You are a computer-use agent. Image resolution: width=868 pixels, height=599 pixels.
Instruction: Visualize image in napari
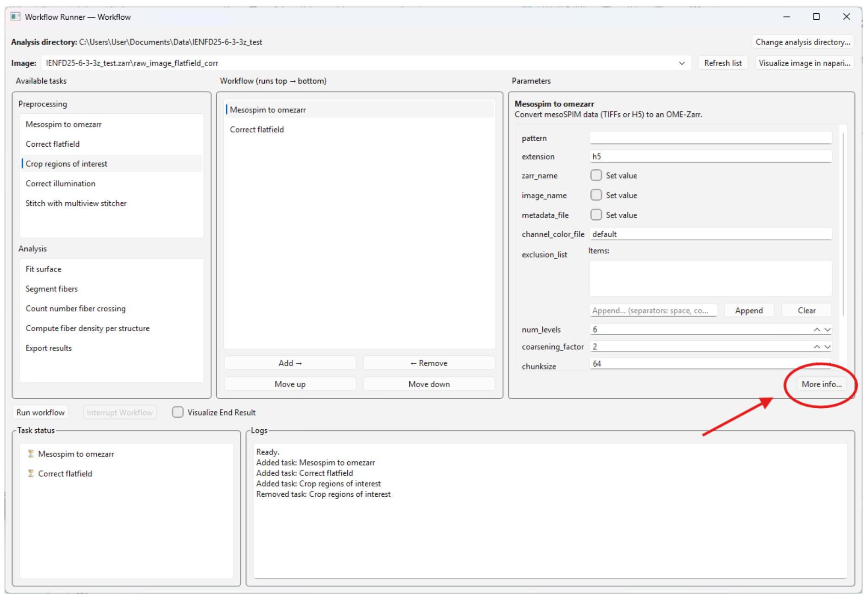coord(804,63)
